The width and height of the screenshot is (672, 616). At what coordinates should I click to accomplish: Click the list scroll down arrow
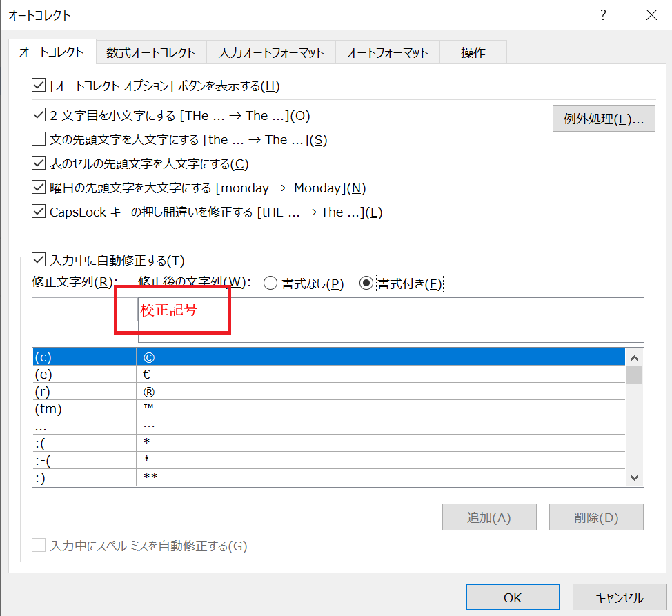coord(634,477)
